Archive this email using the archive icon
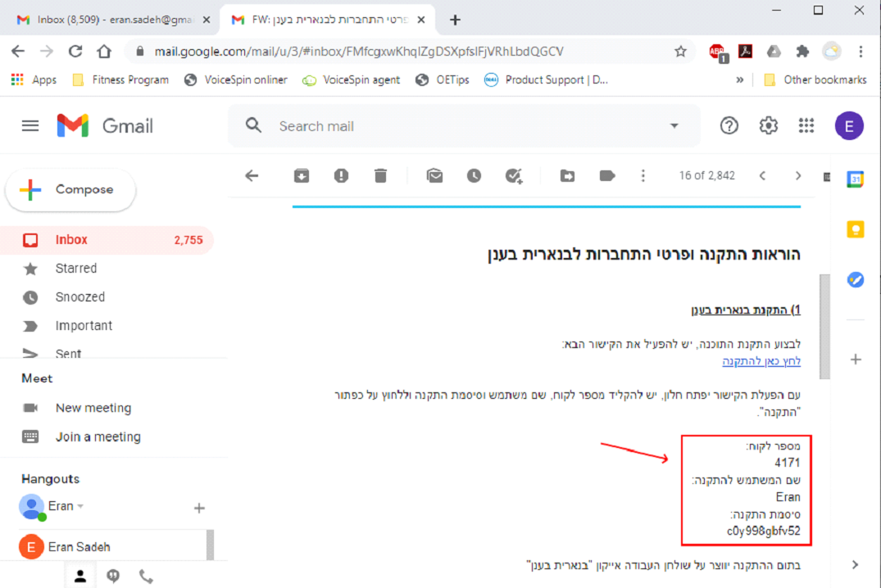This screenshot has height=588, width=881. tap(302, 175)
